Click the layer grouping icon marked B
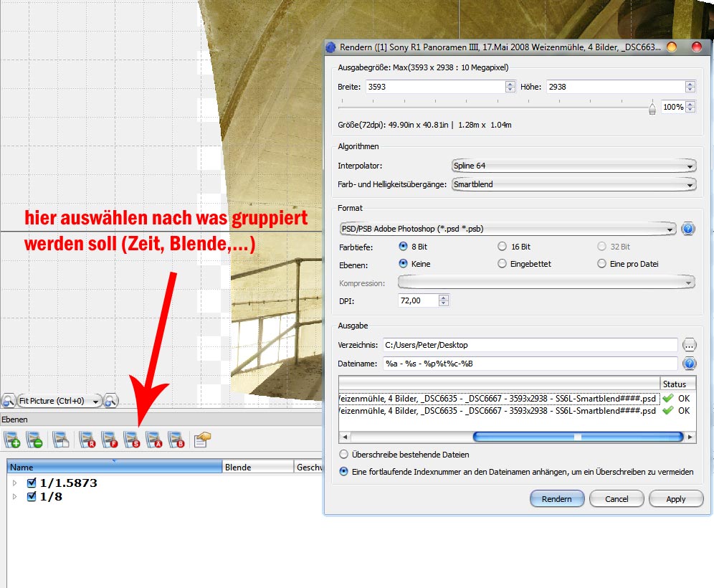This screenshot has height=588, width=714. [x=176, y=440]
